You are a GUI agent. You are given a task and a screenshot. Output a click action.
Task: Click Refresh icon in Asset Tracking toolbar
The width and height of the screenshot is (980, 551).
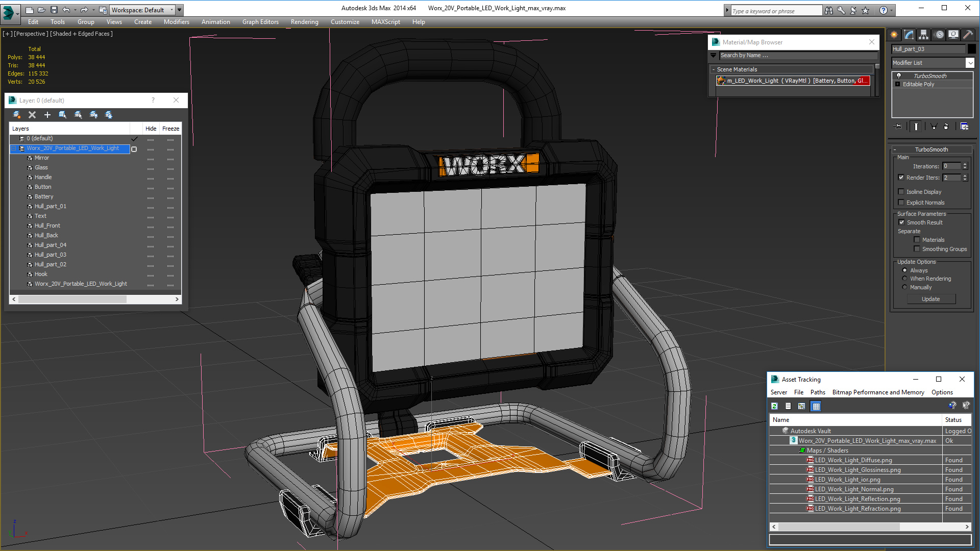coord(774,406)
